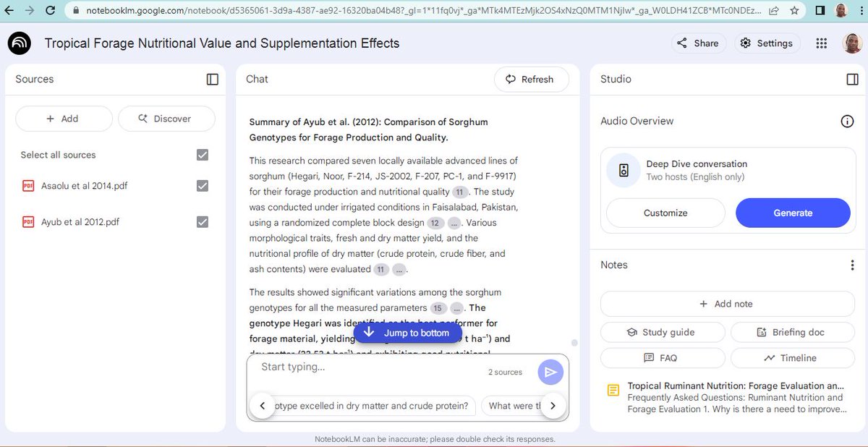Reload page with browser refresh icon

[x=49, y=11]
